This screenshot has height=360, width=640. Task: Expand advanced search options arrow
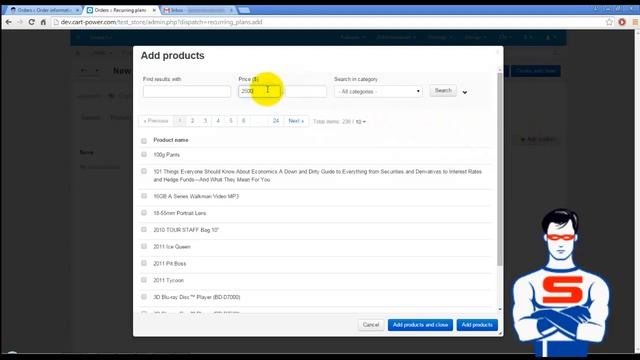coord(464,92)
